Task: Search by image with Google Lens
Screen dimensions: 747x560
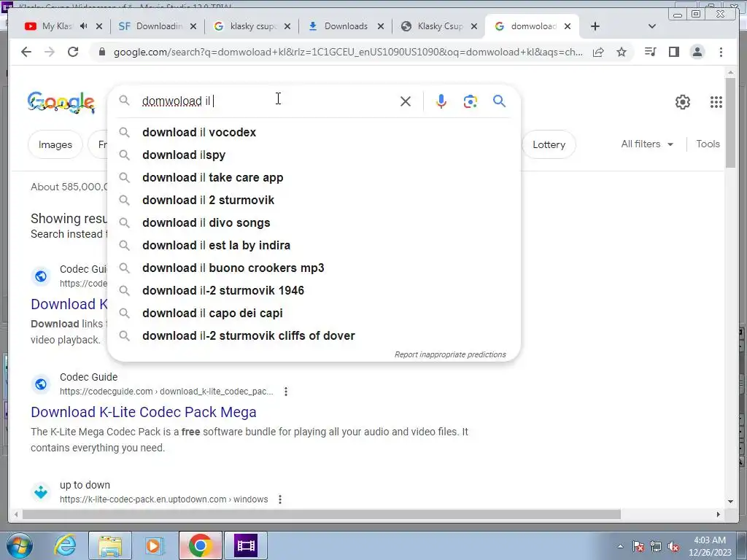Action: tap(471, 101)
